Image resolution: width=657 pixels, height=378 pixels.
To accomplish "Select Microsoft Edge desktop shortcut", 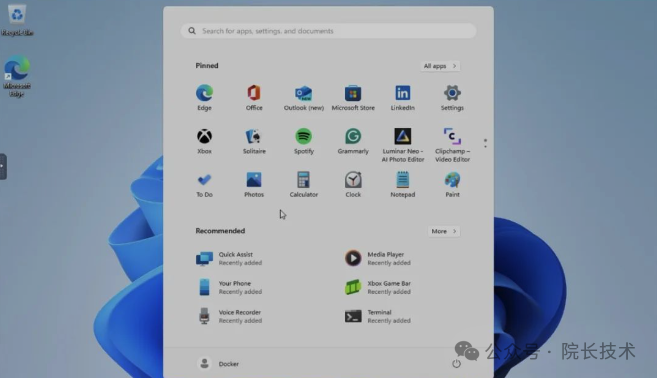I will (x=17, y=76).
